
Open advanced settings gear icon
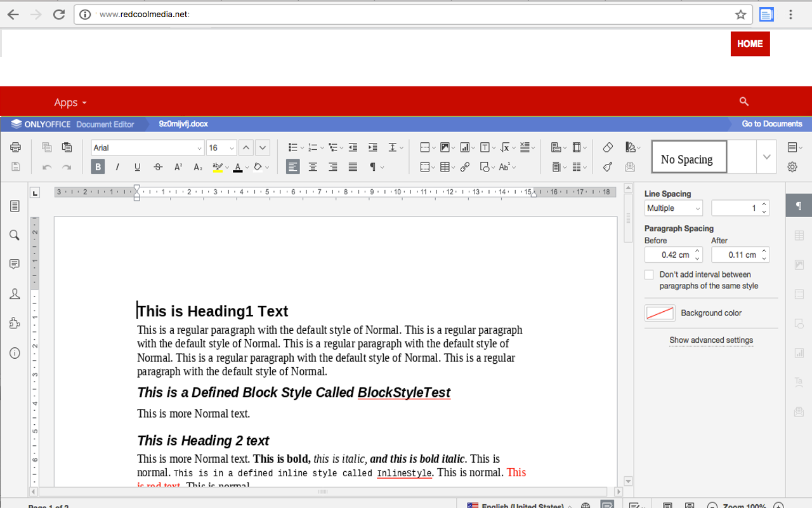[792, 167]
